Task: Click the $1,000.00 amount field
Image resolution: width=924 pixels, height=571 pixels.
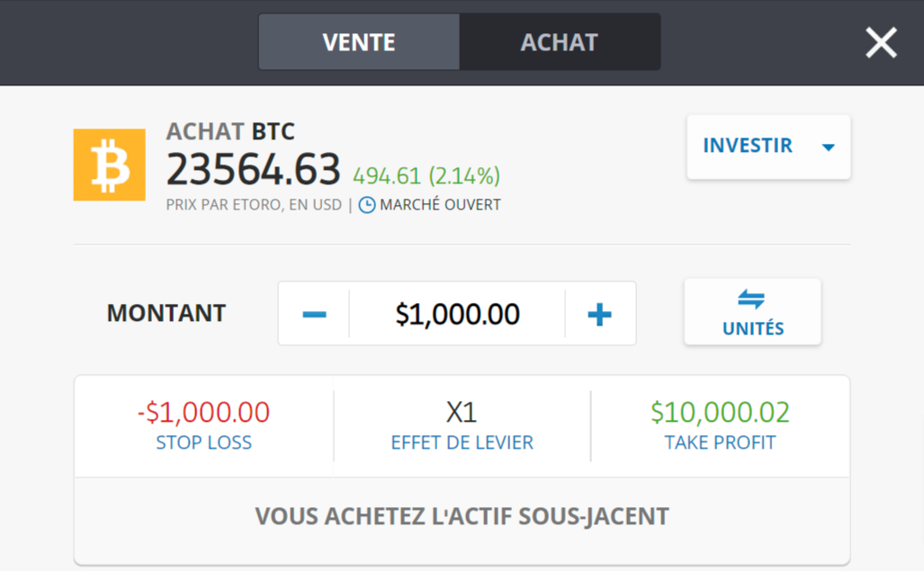Action: [x=456, y=313]
